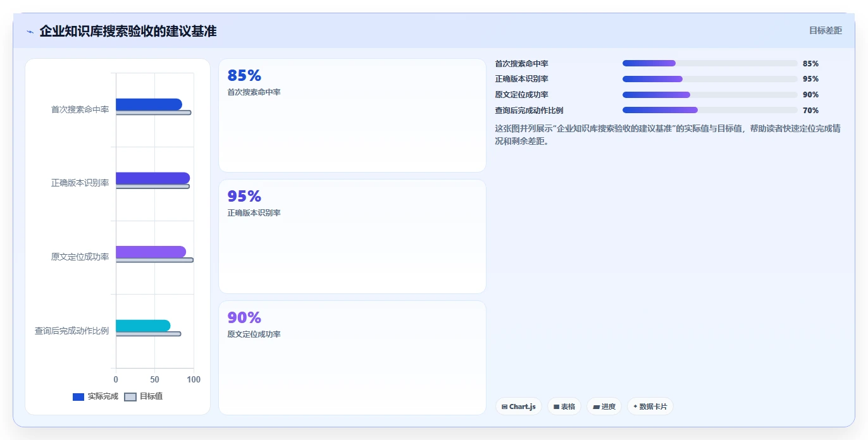Open the 85% 首次搜索命中率 card
Viewport: 868px width, 440px height.
coord(352,115)
